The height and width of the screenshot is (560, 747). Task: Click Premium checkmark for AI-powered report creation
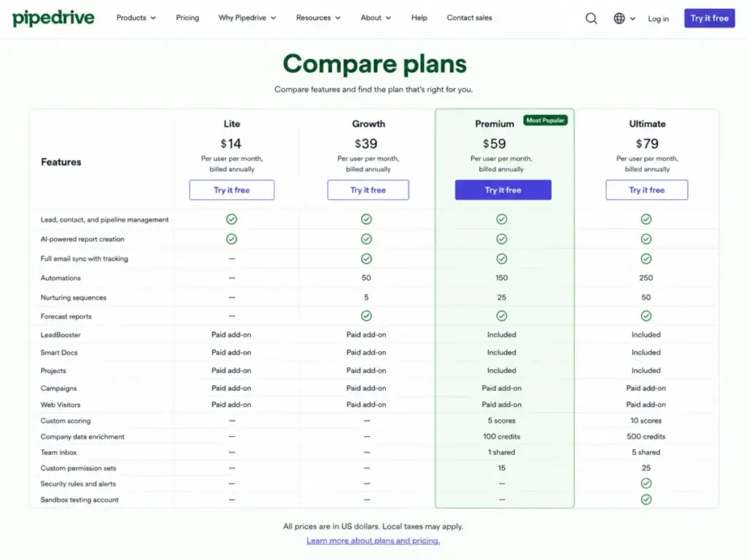tap(502, 239)
